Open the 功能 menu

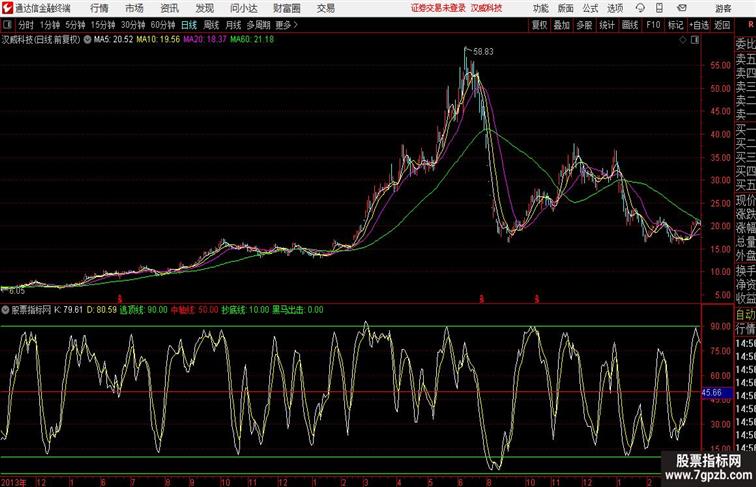[540, 8]
